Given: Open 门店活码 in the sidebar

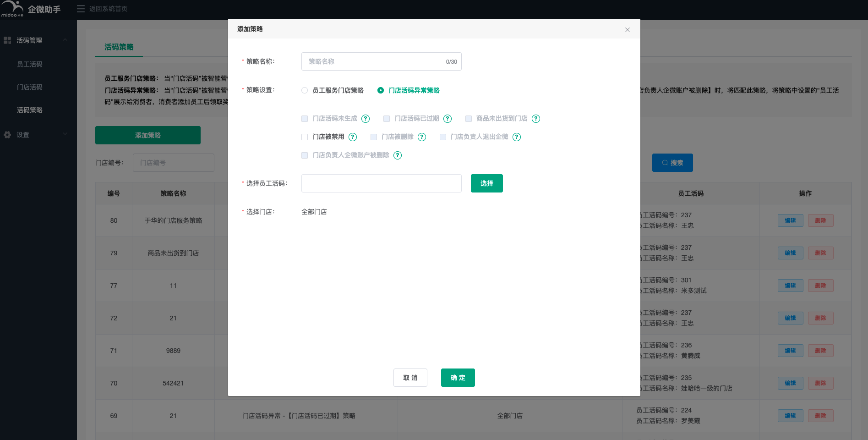Looking at the screenshot, I should coord(30,87).
